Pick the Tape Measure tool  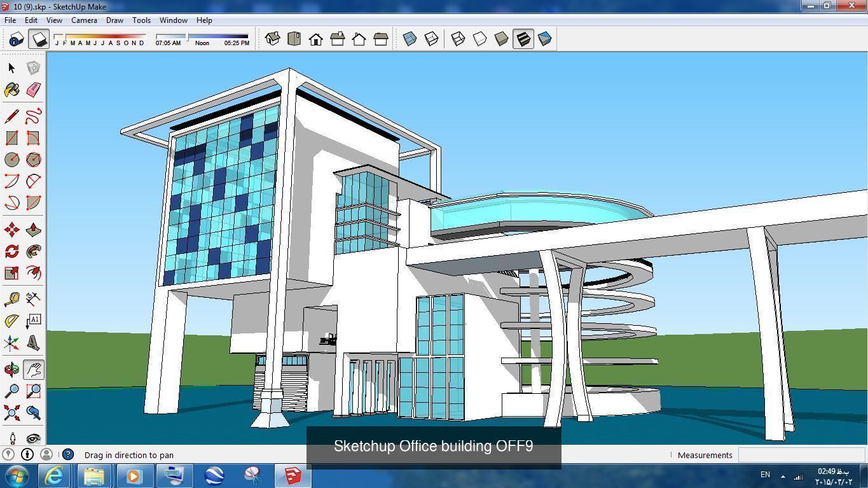pos(11,298)
